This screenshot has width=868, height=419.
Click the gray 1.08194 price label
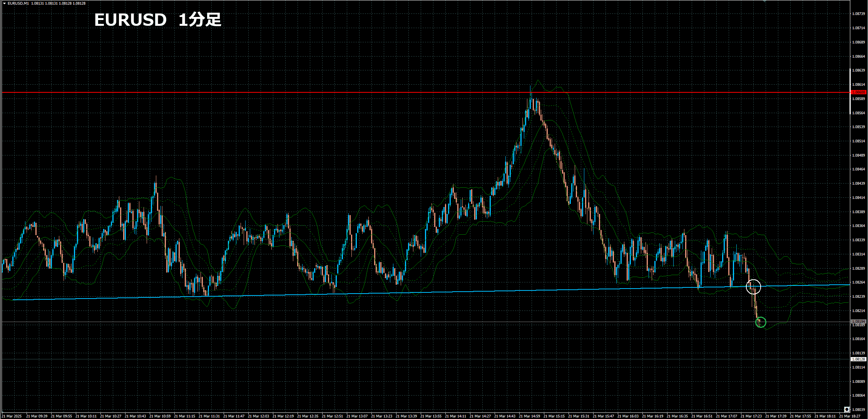pyautogui.click(x=858, y=322)
